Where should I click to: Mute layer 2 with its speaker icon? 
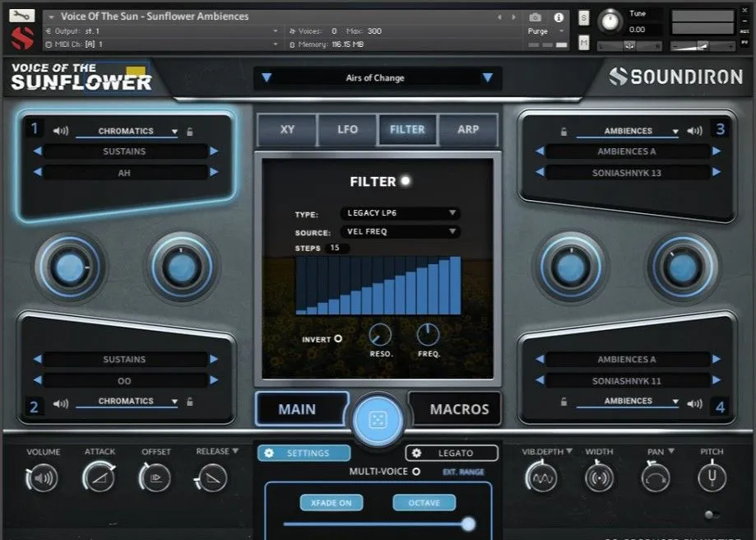pos(61,403)
